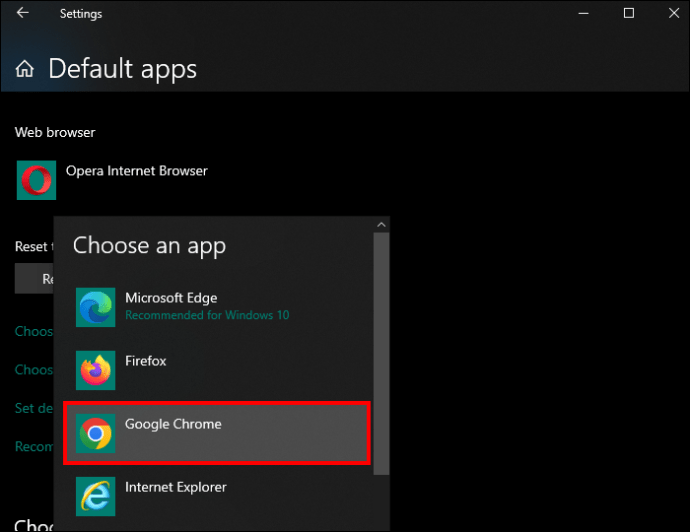Click the Internet Explorer icon
The image size is (690, 532).
click(95, 496)
